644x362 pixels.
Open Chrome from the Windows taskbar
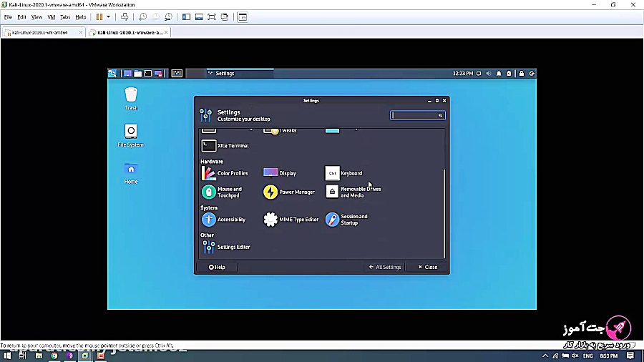click(x=54, y=356)
